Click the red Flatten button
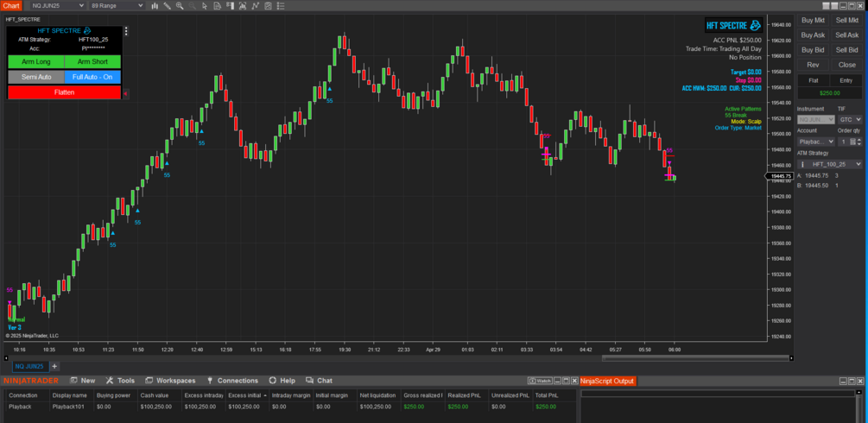Viewport: 868px width, 423px height. tap(64, 92)
